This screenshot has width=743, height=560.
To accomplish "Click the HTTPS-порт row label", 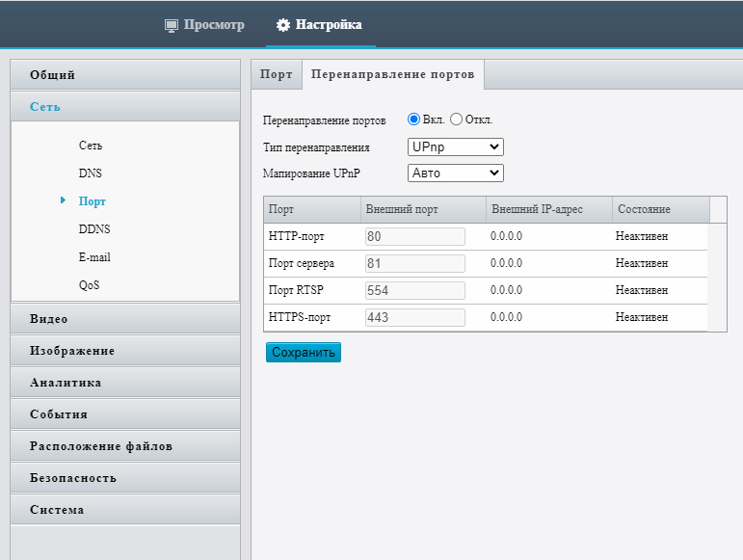I will [300, 317].
